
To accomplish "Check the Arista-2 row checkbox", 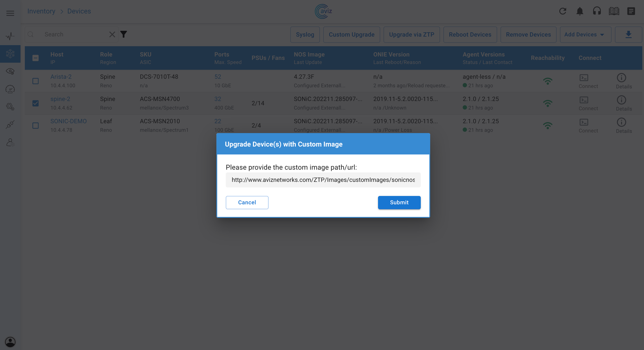I will tap(35, 81).
